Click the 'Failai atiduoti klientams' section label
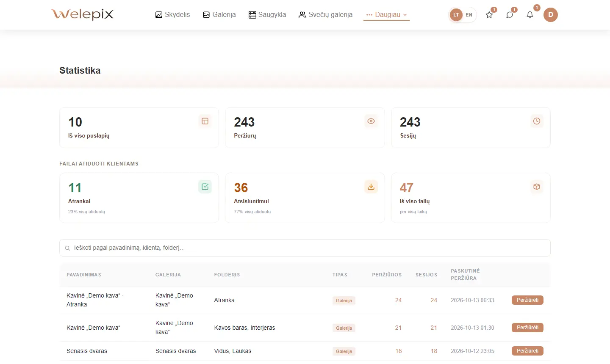Screen dimensions: 610x364 click(x=99, y=164)
